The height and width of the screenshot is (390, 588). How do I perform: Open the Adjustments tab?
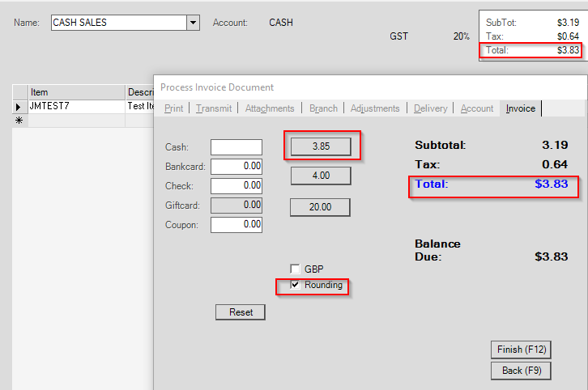[x=374, y=108]
